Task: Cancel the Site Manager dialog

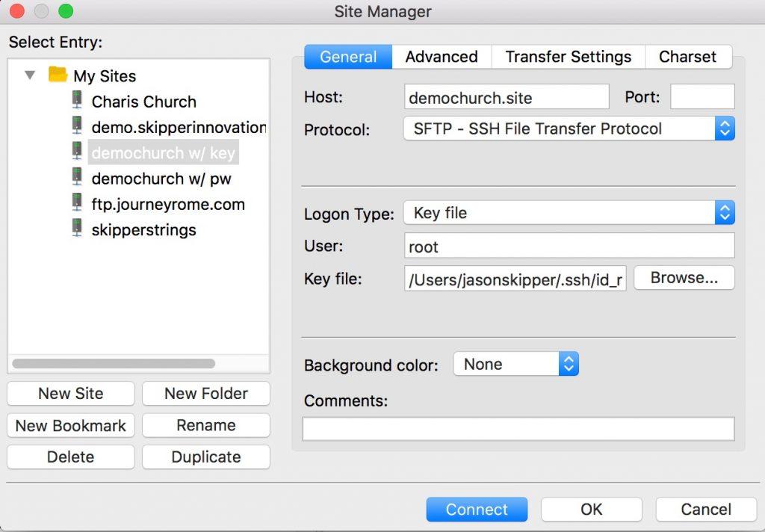Action: [x=706, y=510]
